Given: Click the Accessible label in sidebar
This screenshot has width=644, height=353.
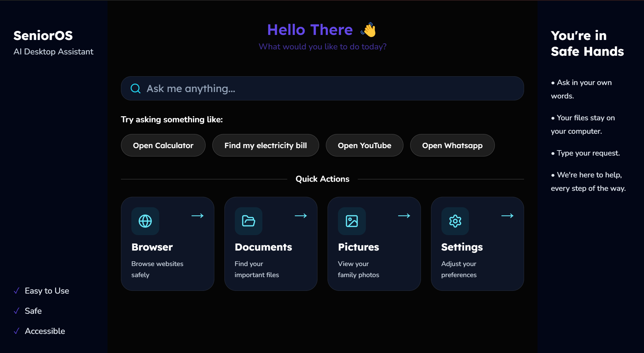Looking at the screenshot, I should click(45, 331).
